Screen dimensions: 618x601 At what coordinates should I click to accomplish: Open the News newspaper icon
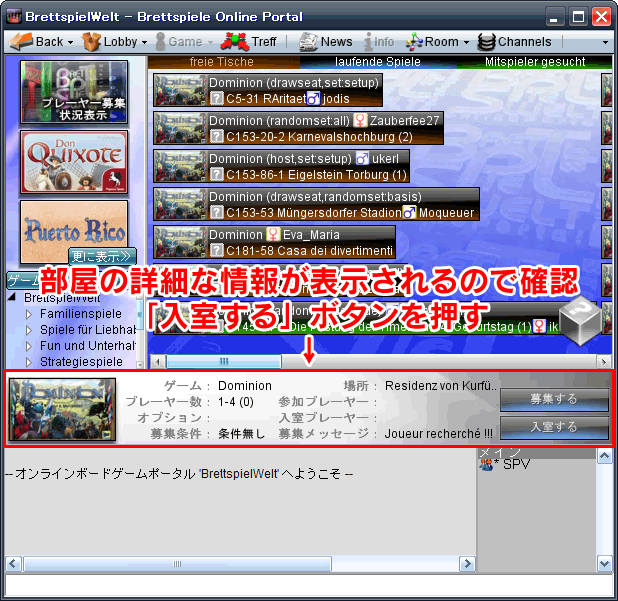[308, 41]
